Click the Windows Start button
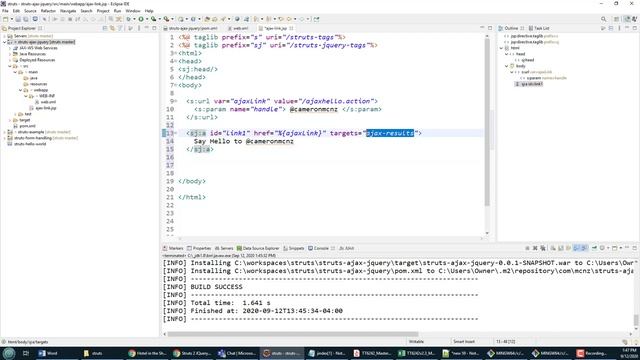The width and height of the screenshot is (640, 360). pyautogui.click(x=9, y=353)
